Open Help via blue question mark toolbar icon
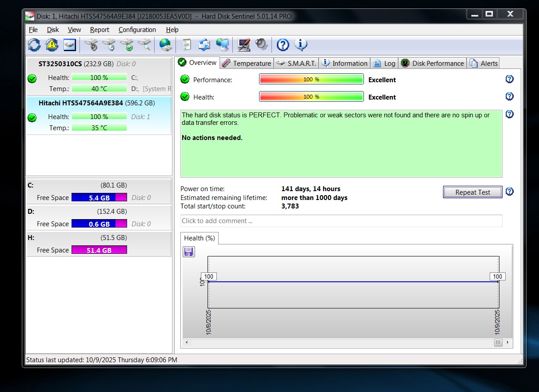 pyautogui.click(x=283, y=44)
